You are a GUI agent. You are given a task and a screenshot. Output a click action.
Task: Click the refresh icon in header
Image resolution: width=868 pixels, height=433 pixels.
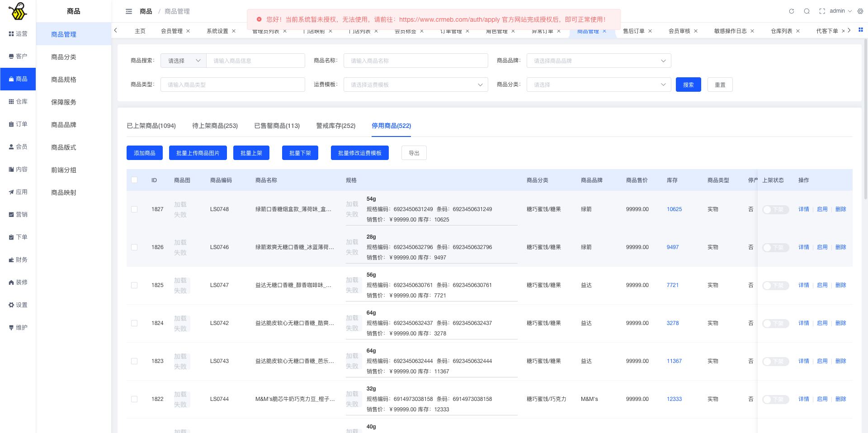click(x=792, y=11)
